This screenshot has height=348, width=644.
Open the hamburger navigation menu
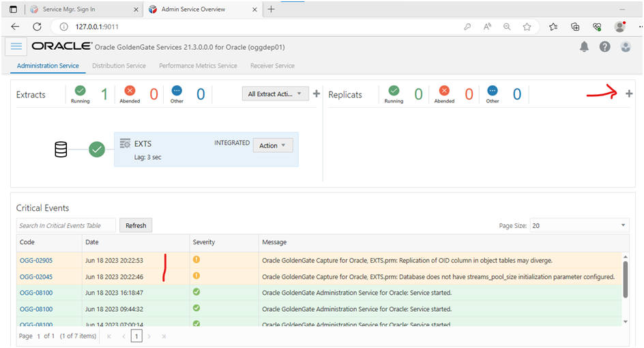[16, 46]
